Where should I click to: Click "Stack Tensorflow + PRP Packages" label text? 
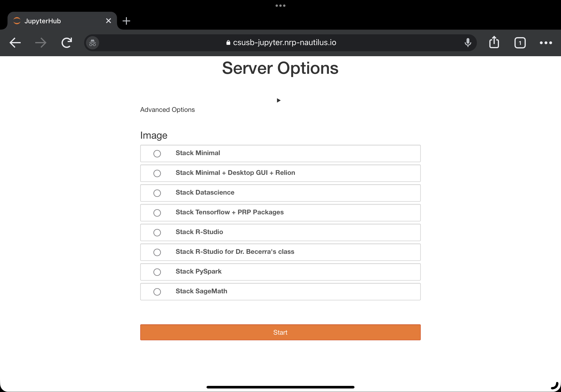(x=230, y=212)
